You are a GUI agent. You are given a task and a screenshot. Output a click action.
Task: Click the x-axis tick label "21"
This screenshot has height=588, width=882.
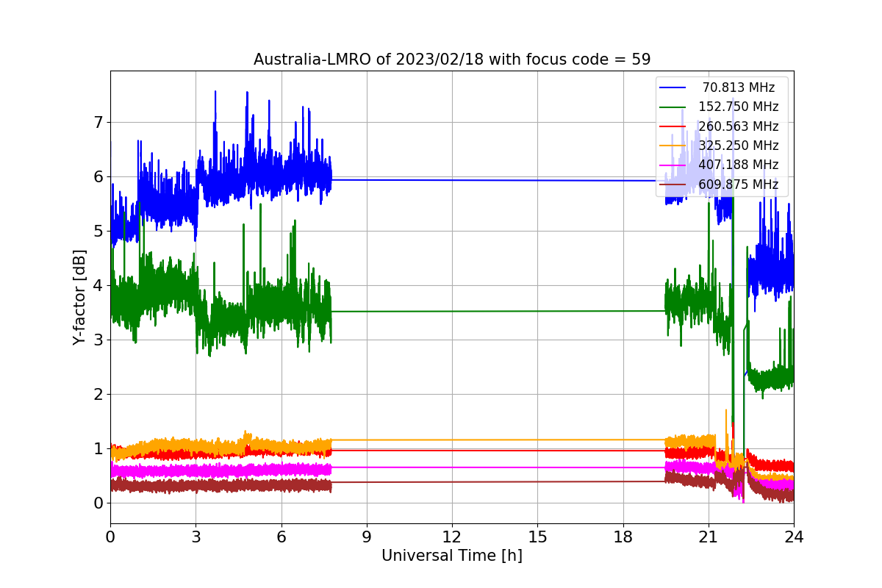click(709, 537)
